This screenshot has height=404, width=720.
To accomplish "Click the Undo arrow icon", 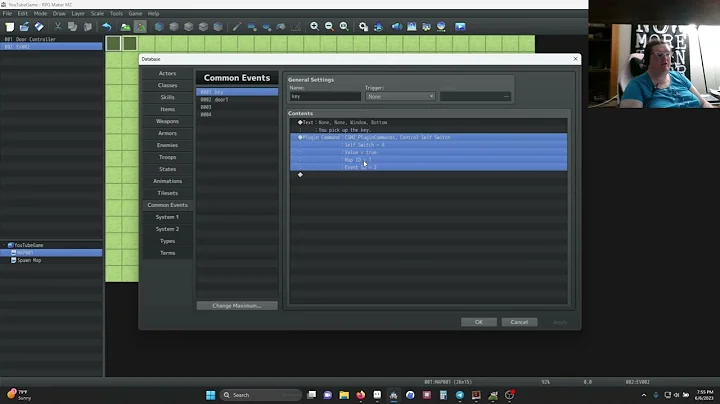I will click(x=107, y=27).
